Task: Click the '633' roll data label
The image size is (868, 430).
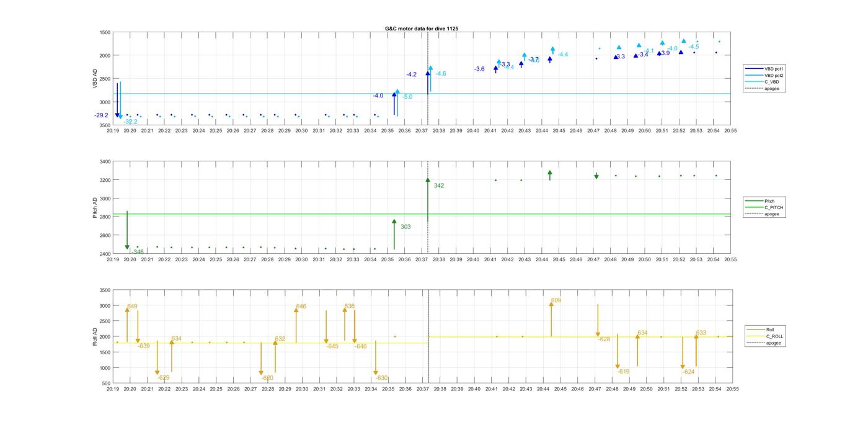Action: [x=701, y=333]
